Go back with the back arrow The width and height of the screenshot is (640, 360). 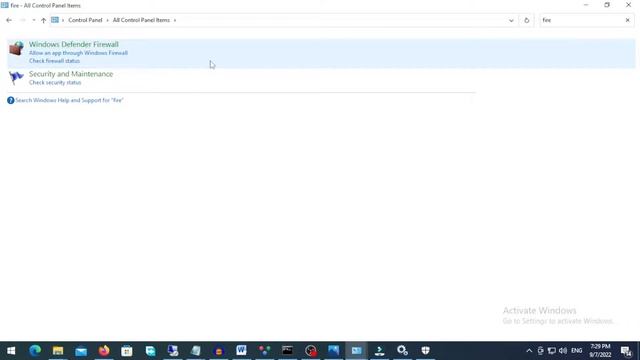[x=9, y=20]
